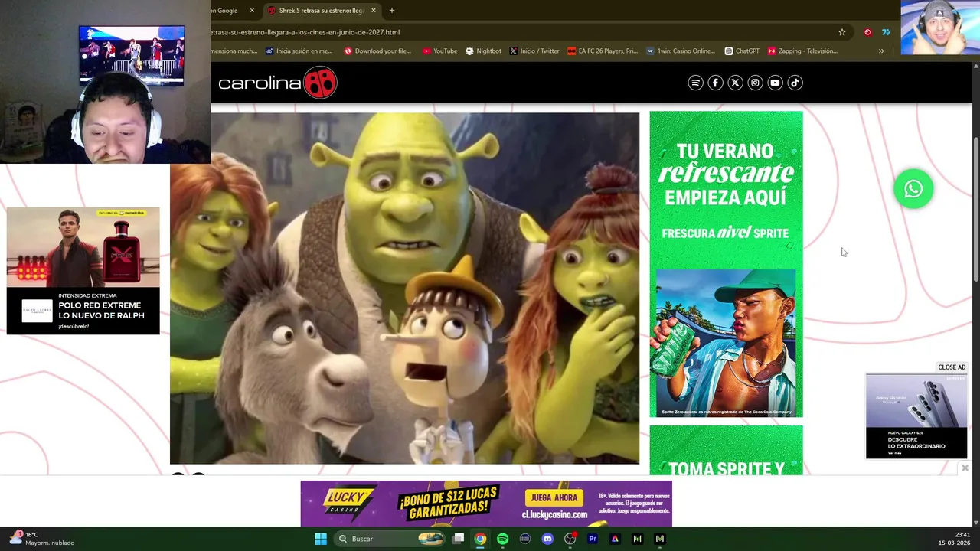The width and height of the screenshot is (980, 551).
Task: Open the Sprite Tu Verano Refrescante ad
Action: [x=726, y=264]
